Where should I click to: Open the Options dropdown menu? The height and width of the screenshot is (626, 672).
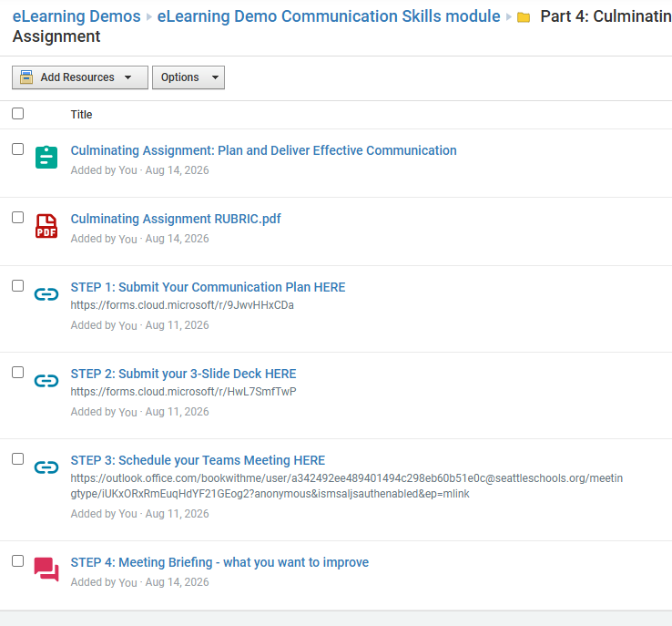tap(188, 77)
